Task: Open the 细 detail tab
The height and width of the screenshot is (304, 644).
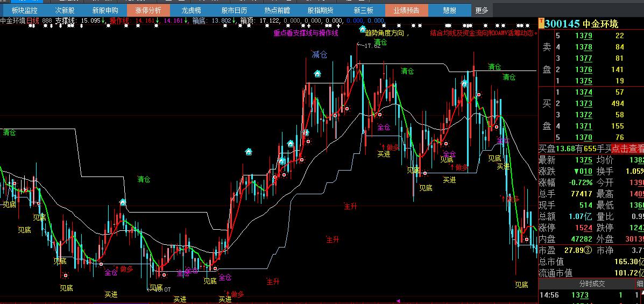Action: pos(640,284)
